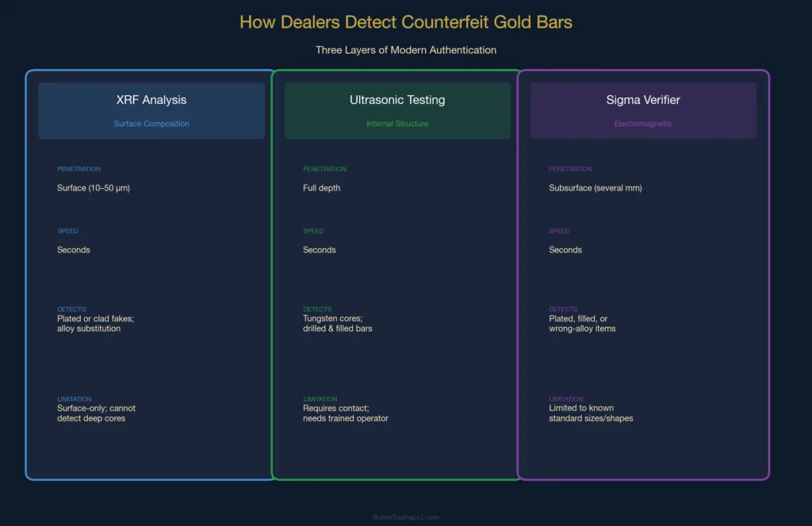The width and height of the screenshot is (812, 526).
Task: Select the Three Layers of Modern Authentication subtitle
Action: (x=406, y=50)
